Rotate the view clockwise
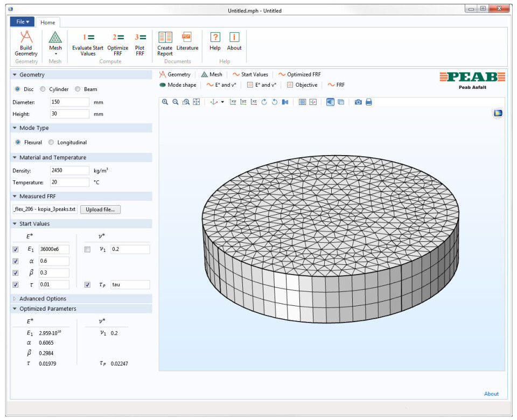This screenshot has height=420, width=517. (264, 102)
